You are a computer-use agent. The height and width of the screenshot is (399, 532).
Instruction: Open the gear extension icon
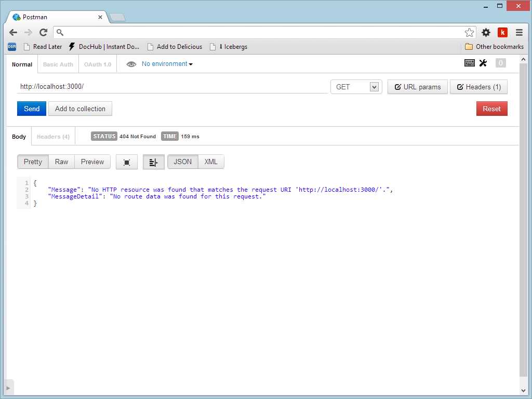(486, 33)
